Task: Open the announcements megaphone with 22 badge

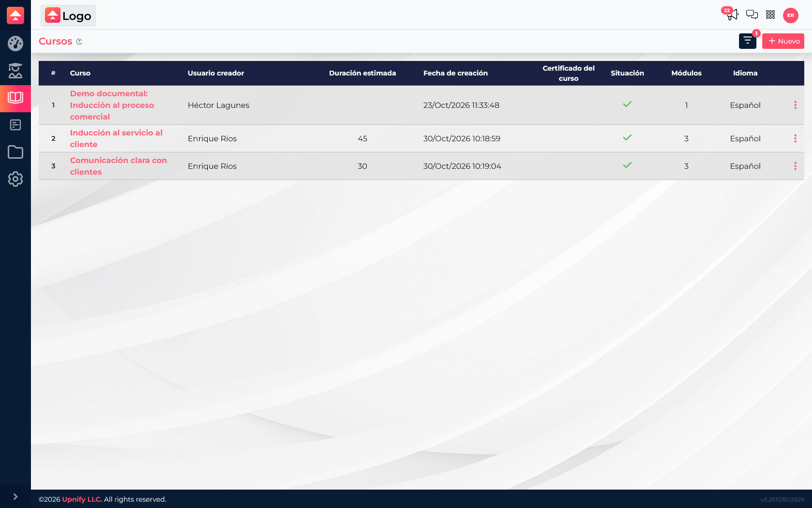Action: pyautogui.click(x=732, y=14)
